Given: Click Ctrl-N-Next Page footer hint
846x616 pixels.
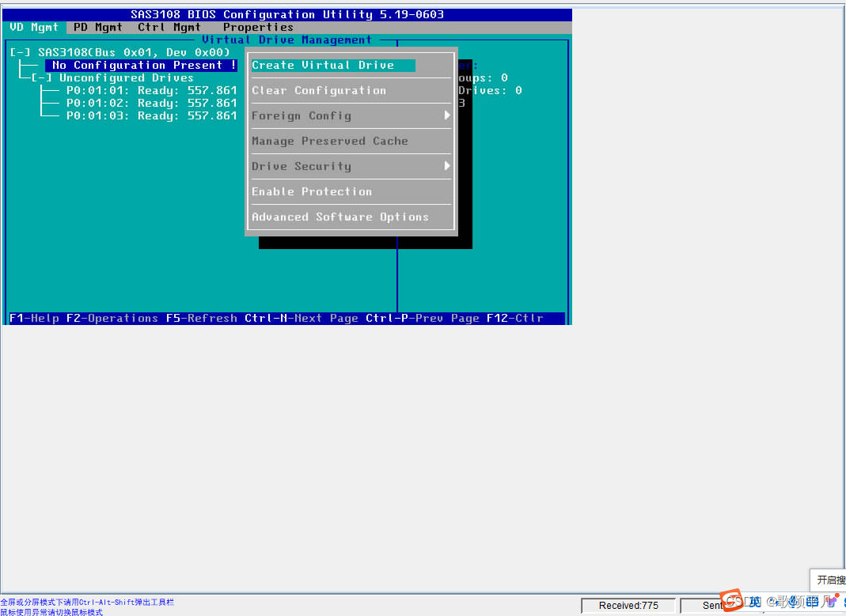Looking at the screenshot, I should 301,318.
